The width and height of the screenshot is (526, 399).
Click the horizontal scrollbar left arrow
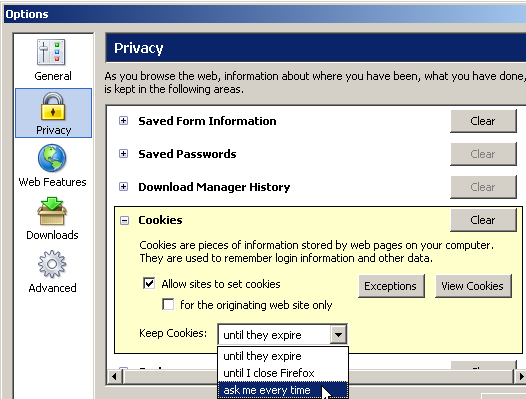click(114, 377)
